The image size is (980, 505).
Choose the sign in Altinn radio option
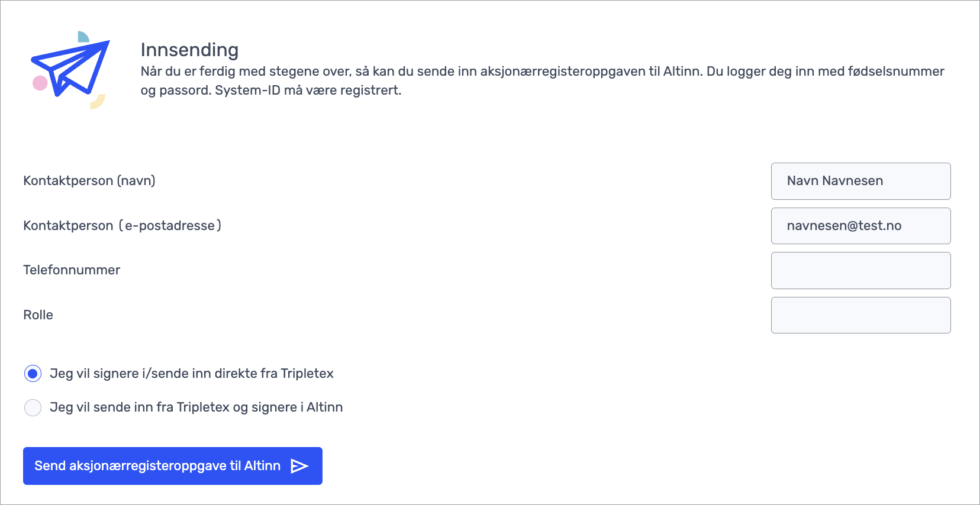coord(33,407)
